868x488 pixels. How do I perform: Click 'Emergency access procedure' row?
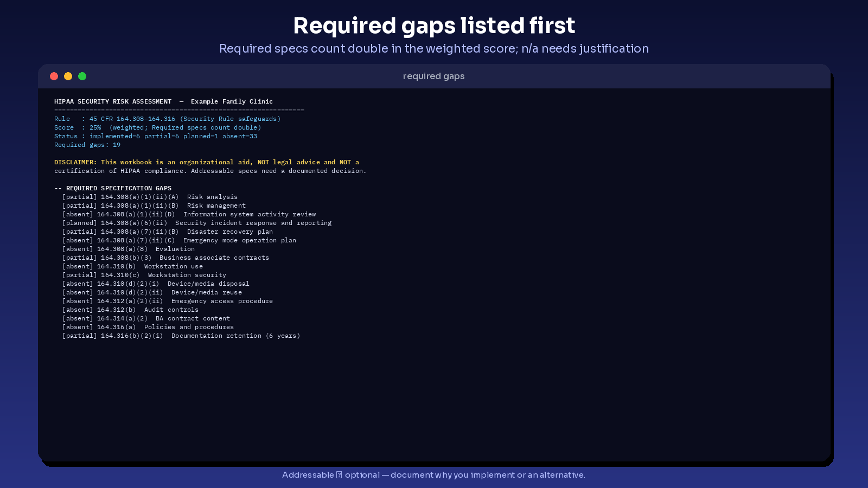point(168,301)
